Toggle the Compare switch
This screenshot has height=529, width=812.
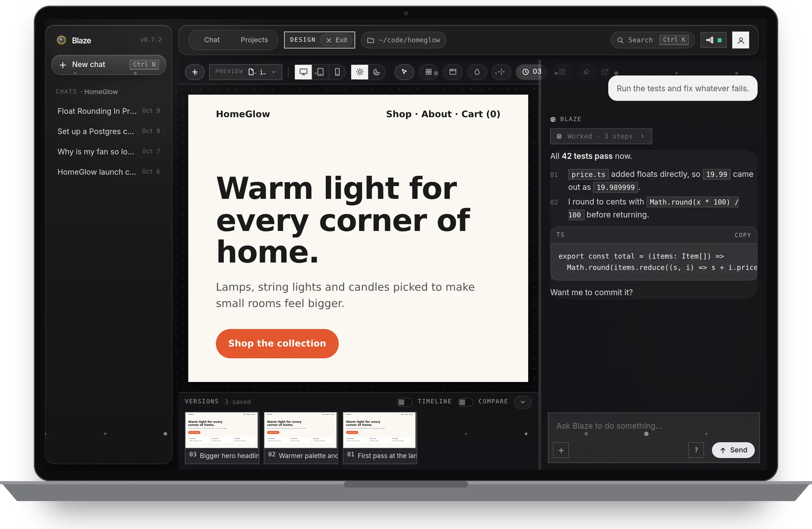(x=466, y=402)
